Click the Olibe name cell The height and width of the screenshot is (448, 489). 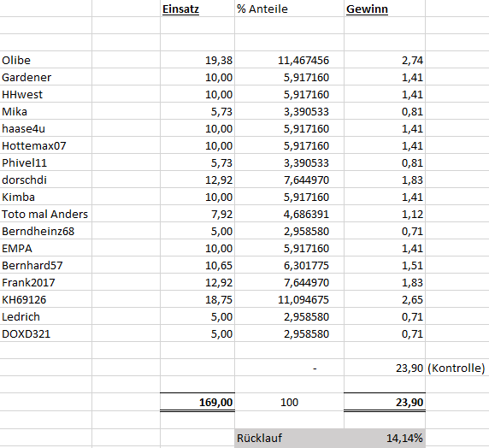click(x=46, y=60)
